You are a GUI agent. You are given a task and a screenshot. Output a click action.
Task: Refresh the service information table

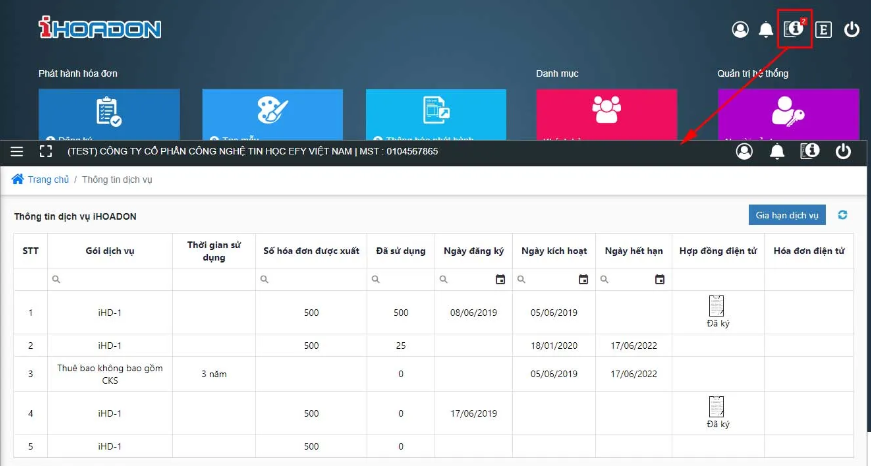842,215
